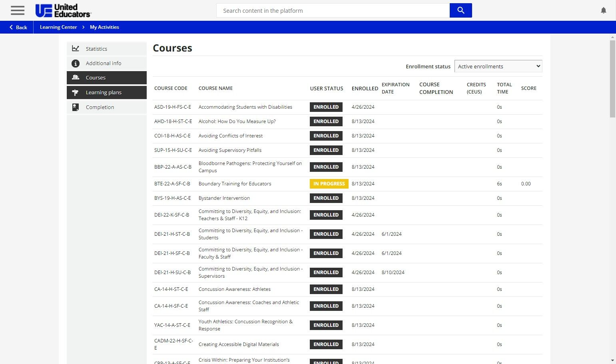Click the 0.00 score value

[526, 184]
